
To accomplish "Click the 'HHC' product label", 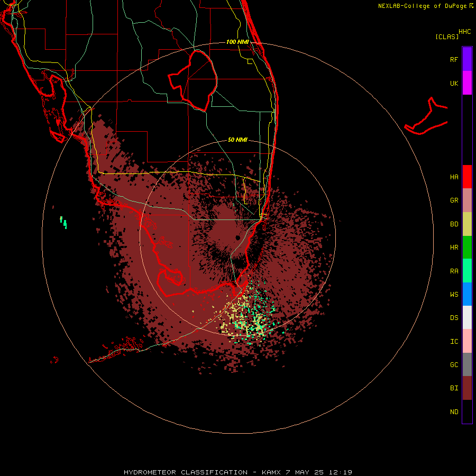I will pos(464,32).
